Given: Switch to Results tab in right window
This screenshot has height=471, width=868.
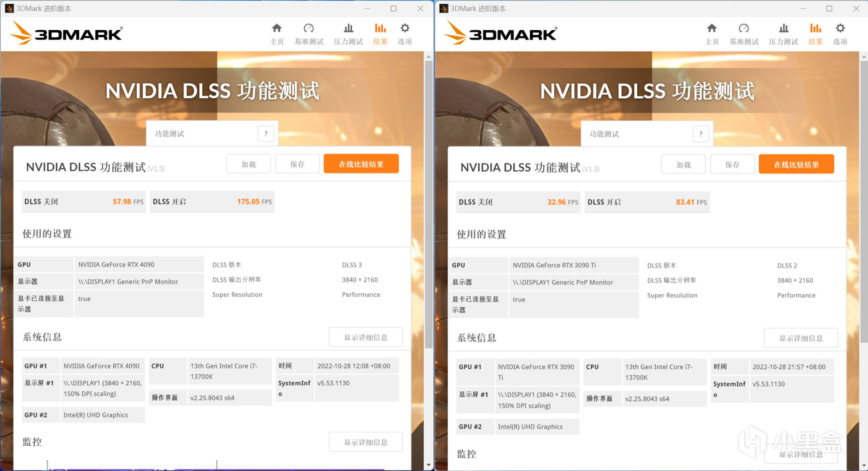Looking at the screenshot, I should tap(815, 34).
